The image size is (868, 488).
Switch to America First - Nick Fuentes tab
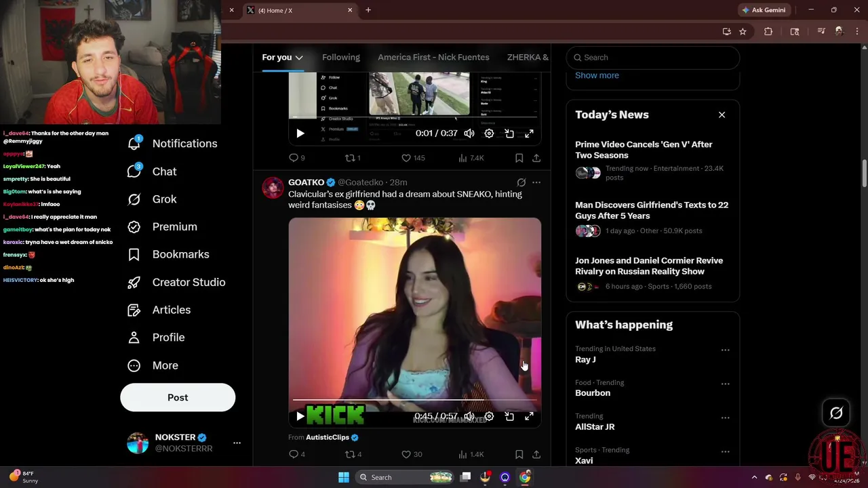click(433, 58)
